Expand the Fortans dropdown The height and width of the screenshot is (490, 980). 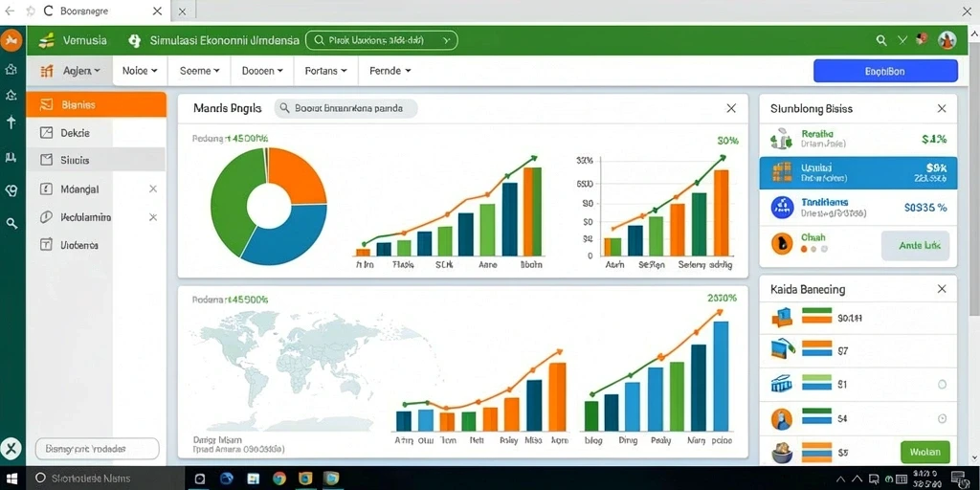325,71
